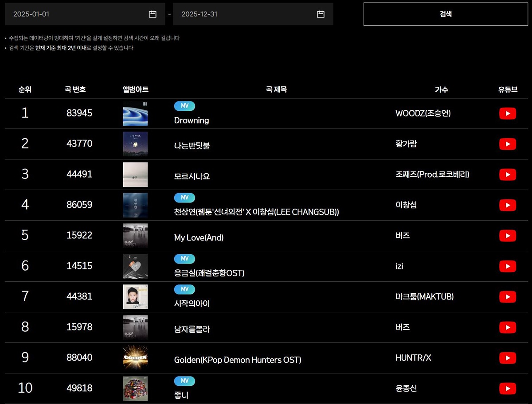The height and width of the screenshot is (404, 532).
Task: Click MV badge above Drowning title
Action: coord(184,106)
